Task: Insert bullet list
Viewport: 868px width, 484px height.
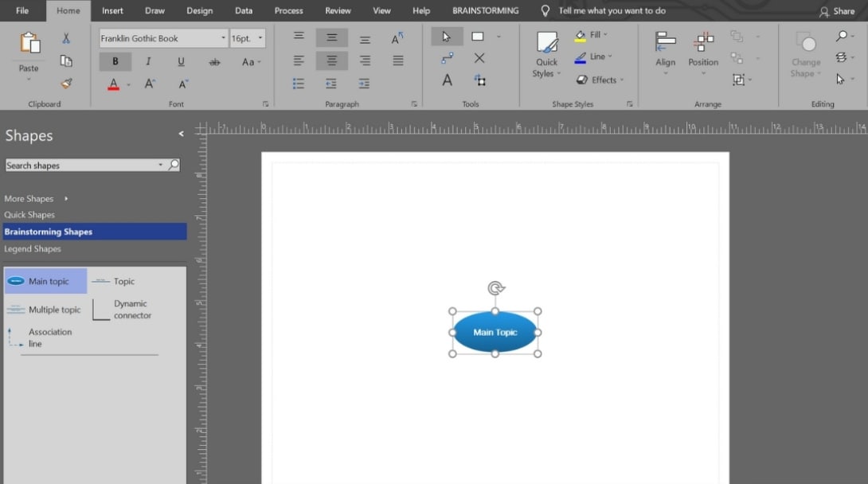Action: coord(299,84)
